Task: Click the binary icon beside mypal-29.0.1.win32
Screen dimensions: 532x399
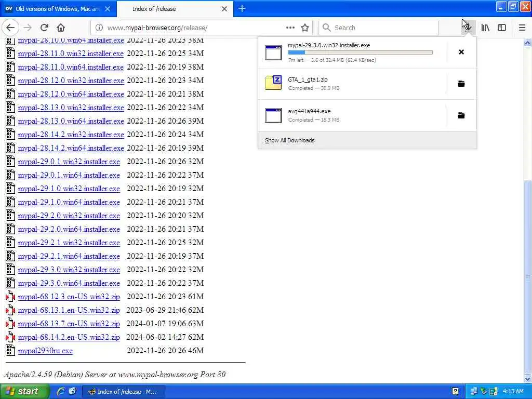Action: click(10, 162)
